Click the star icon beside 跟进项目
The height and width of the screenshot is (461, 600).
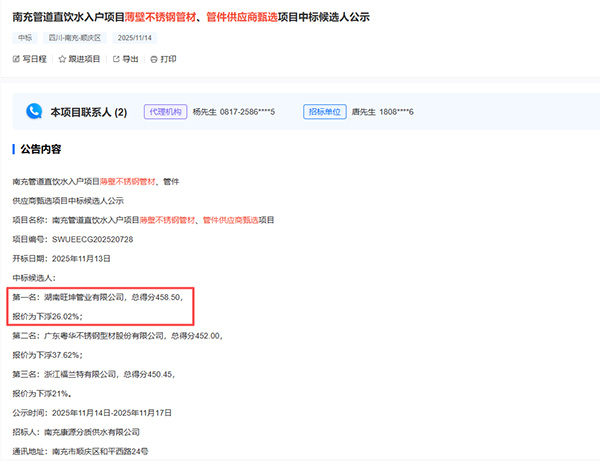pos(62,59)
